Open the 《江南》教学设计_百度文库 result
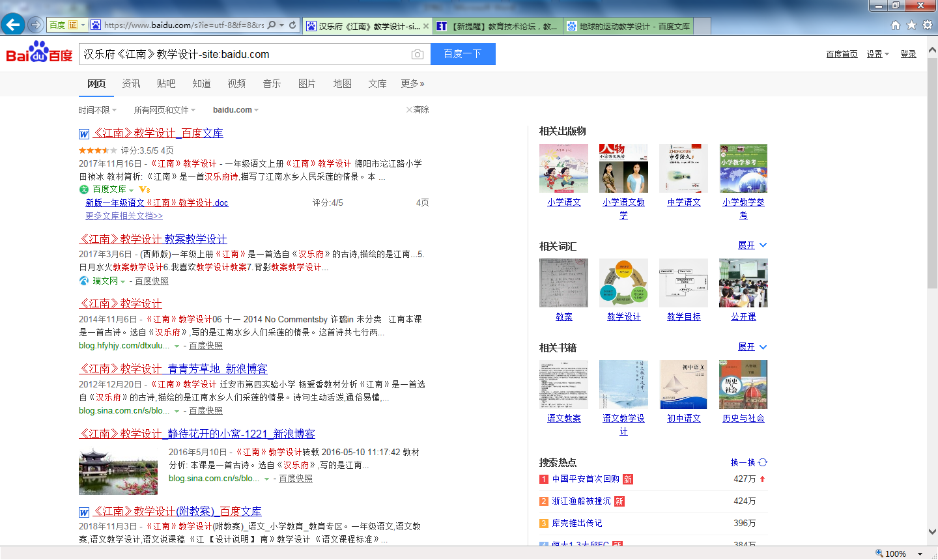The height and width of the screenshot is (560, 938). click(158, 133)
